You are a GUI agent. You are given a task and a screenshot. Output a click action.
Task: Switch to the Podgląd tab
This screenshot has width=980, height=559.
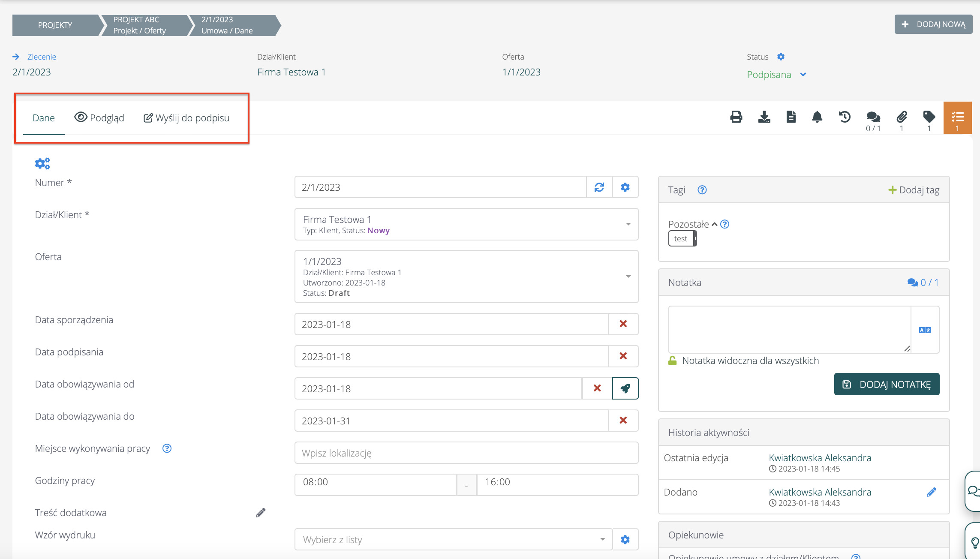tap(99, 118)
